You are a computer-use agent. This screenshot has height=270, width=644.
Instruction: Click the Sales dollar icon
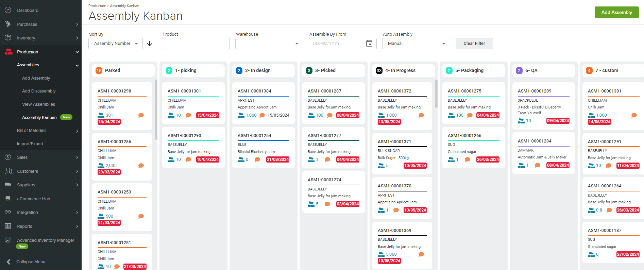(x=8, y=157)
